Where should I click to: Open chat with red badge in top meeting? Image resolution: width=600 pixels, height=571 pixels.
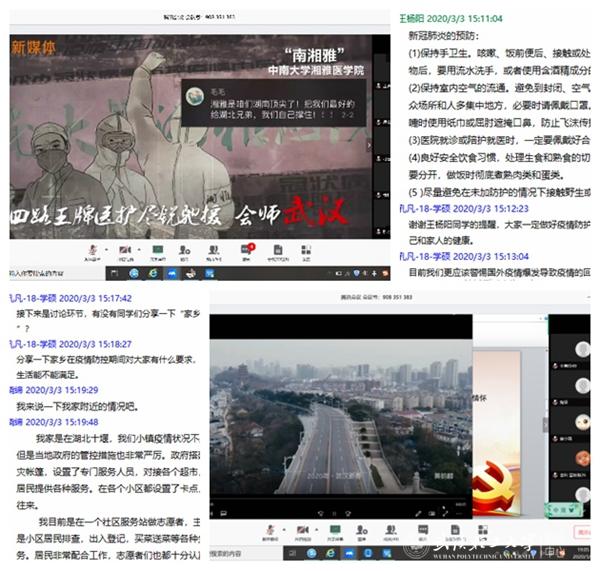[x=247, y=250]
